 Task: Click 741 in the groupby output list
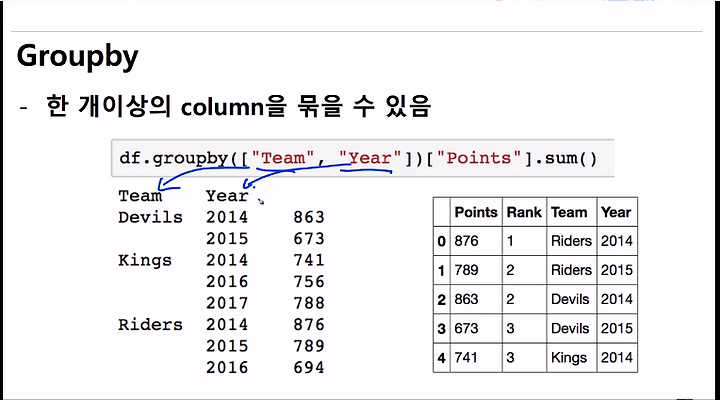coord(309,260)
